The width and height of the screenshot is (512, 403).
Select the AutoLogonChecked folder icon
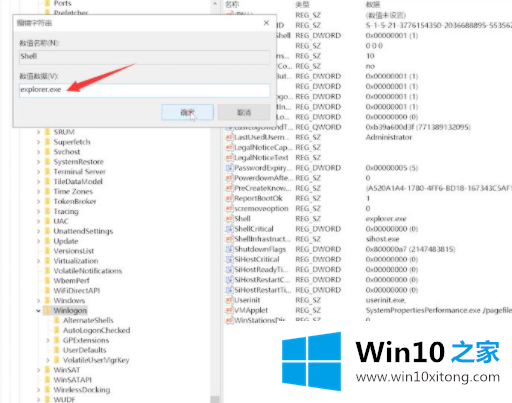[57, 330]
